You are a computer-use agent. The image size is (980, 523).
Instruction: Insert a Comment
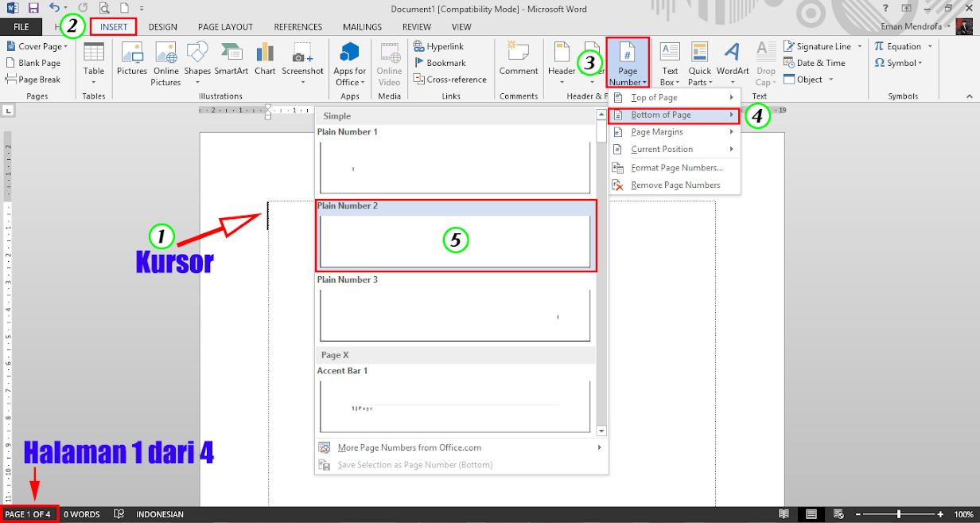click(x=519, y=59)
